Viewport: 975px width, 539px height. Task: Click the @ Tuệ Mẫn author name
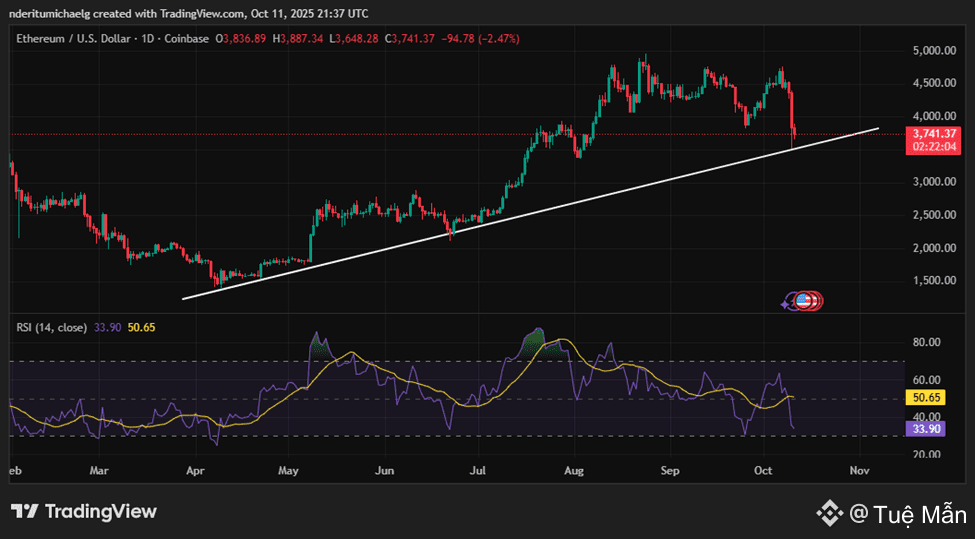tap(906, 514)
